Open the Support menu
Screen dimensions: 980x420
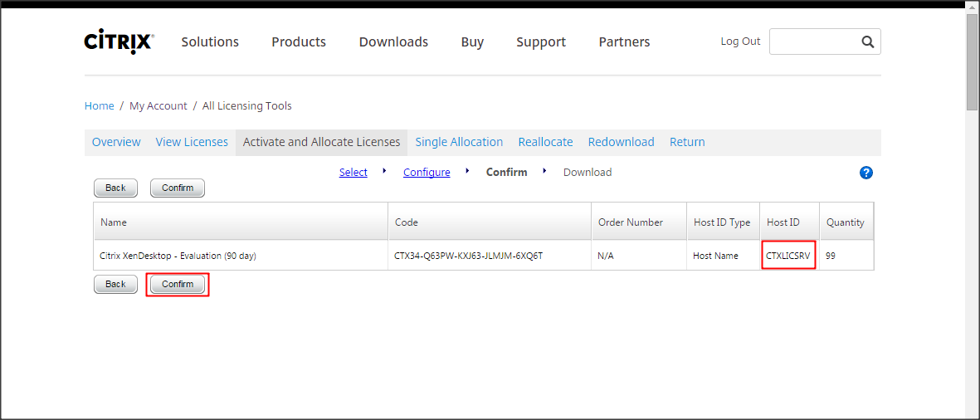point(541,42)
